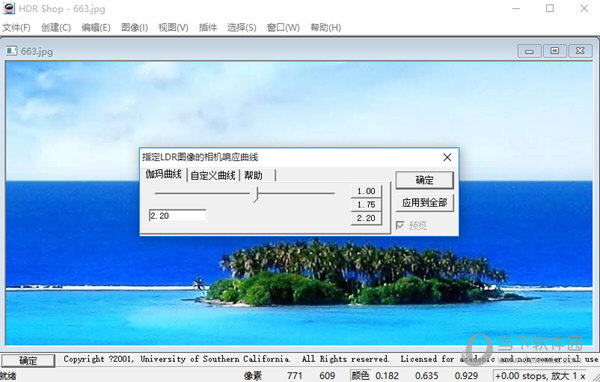The width and height of the screenshot is (600, 382).
Task: Click the gamma slider handle
Action: (x=256, y=194)
